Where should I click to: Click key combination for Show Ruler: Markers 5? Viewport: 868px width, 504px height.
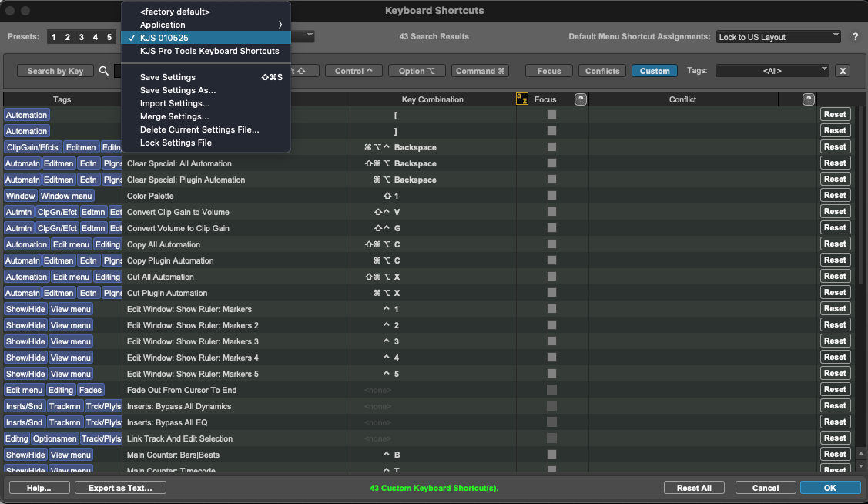(390, 374)
